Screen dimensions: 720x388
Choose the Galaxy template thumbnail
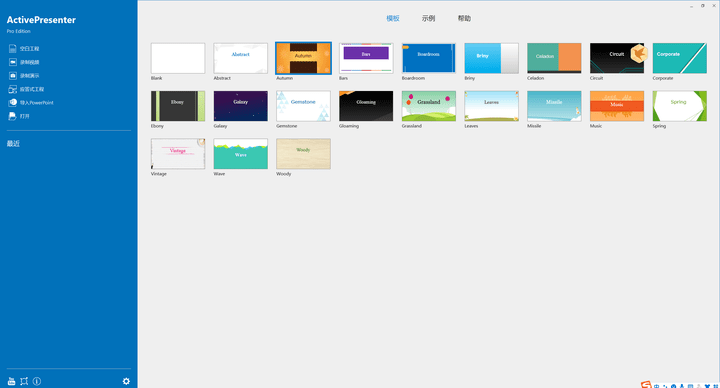point(241,106)
